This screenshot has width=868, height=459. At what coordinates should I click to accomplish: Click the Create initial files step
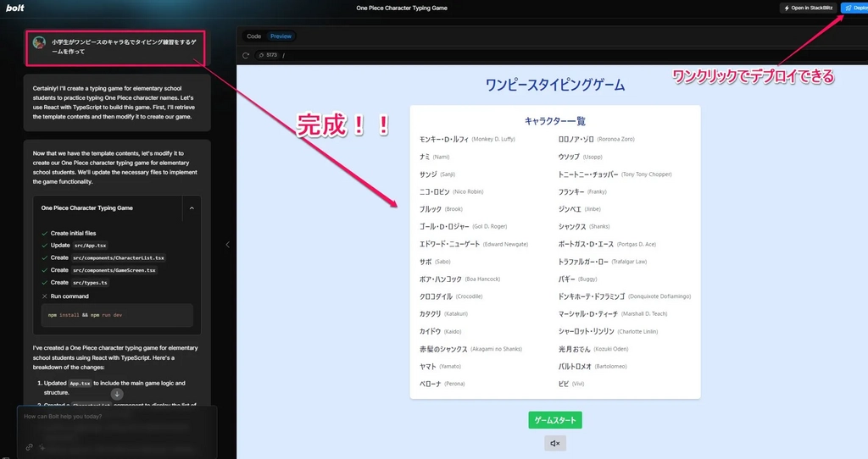73,234
